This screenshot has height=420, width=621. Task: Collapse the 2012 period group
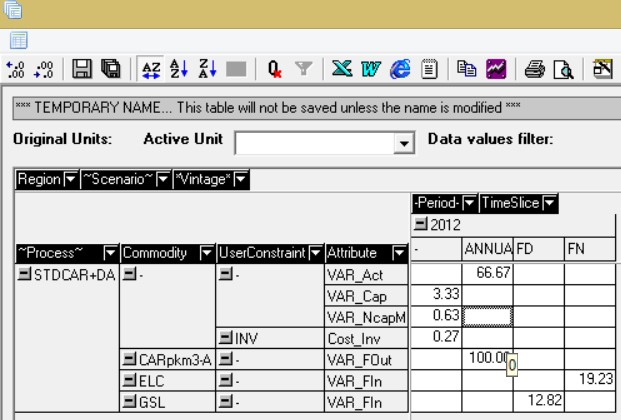point(420,224)
